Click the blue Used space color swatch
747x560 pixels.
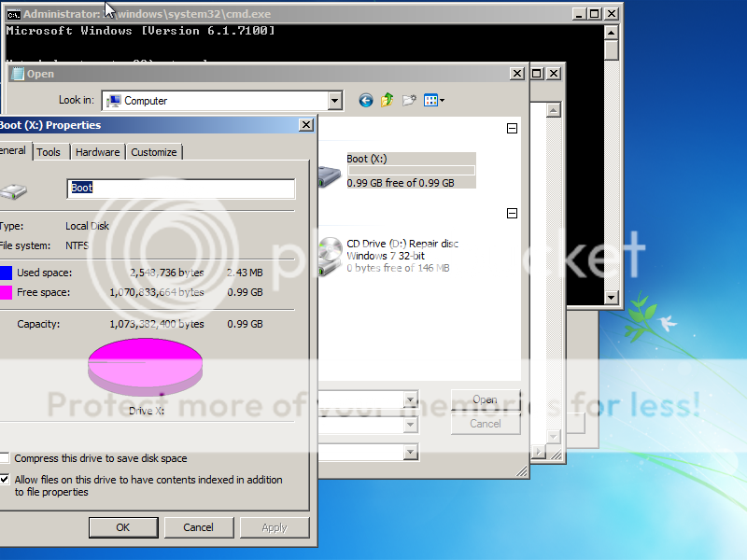point(6,273)
